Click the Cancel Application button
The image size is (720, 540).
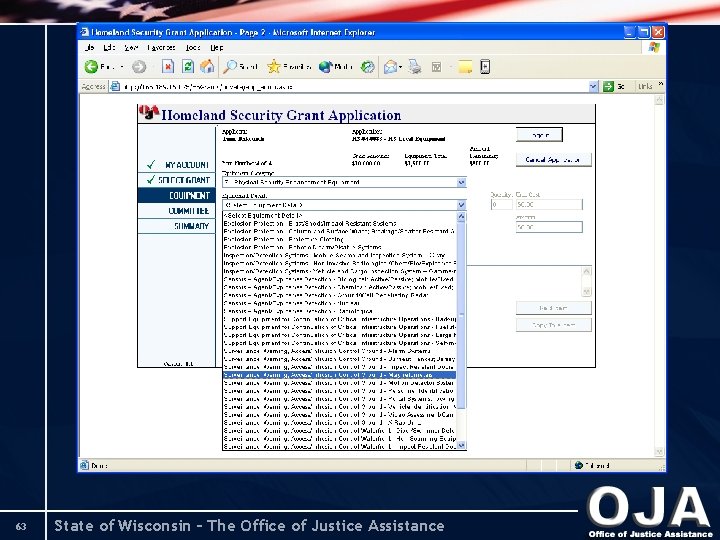click(553, 160)
